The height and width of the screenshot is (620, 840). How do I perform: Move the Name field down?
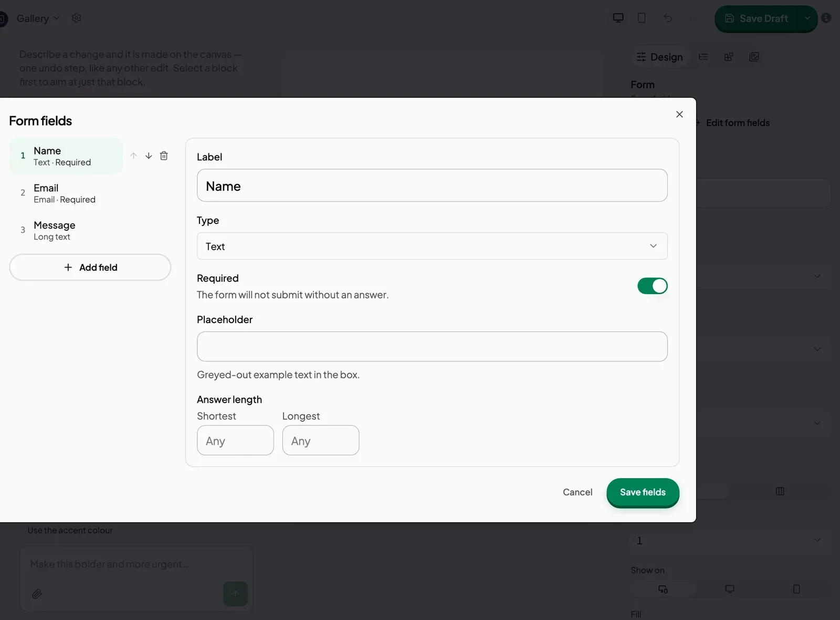click(x=149, y=156)
